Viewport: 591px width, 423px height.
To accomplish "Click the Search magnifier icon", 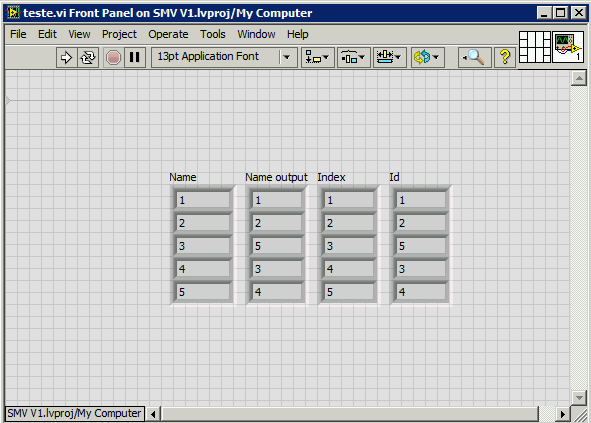I will 474,58.
